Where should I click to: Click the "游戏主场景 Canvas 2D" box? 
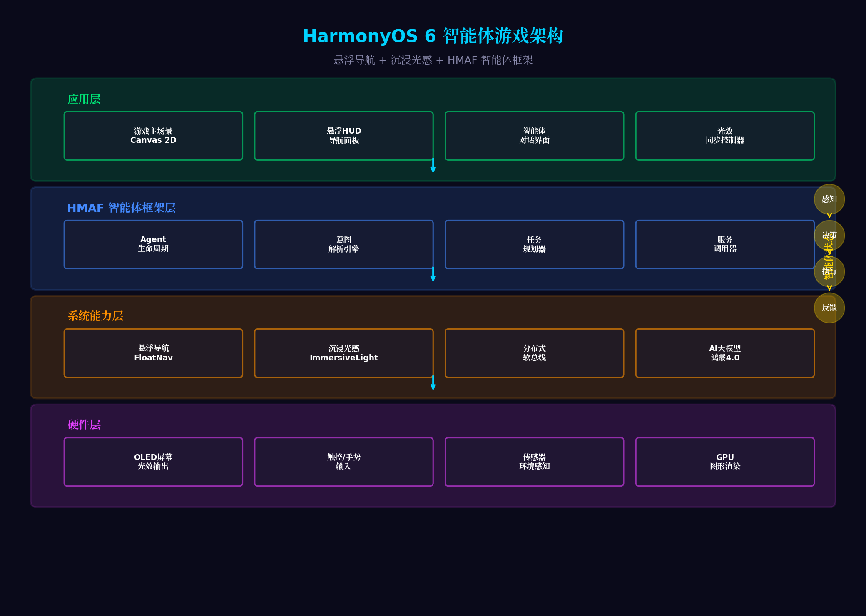(x=153, y=136)
